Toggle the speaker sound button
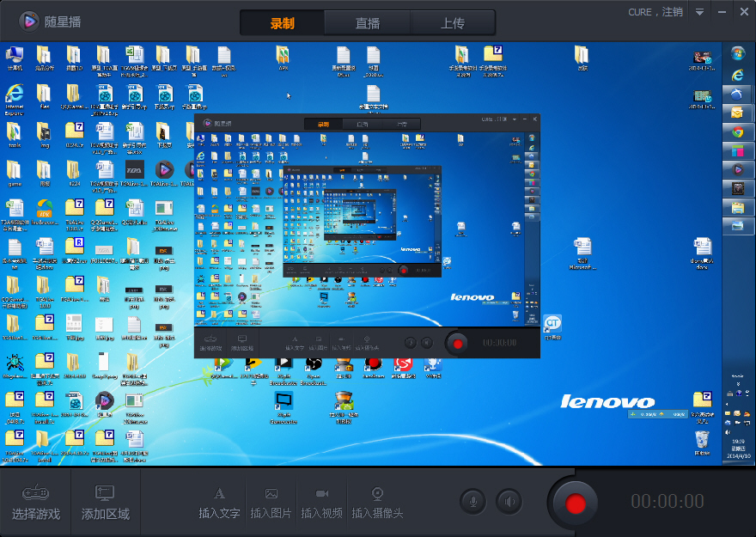Image resolution: width=756 pixels, height=537 pixels. pos(509,501)
